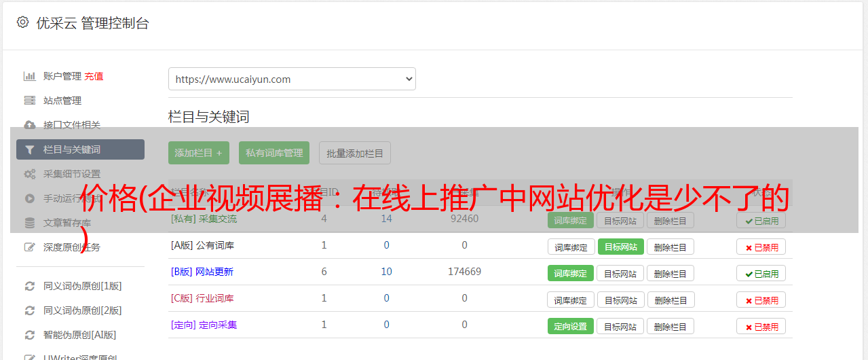Select 栏目与关键词 sidebar item
868x360 pixels.
80,149
